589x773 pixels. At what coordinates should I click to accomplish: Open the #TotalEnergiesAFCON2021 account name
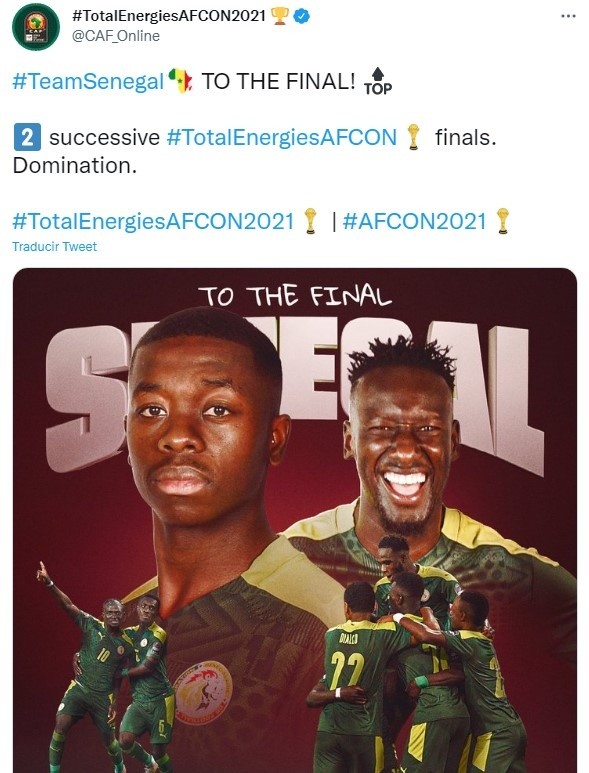click(169, 16)
